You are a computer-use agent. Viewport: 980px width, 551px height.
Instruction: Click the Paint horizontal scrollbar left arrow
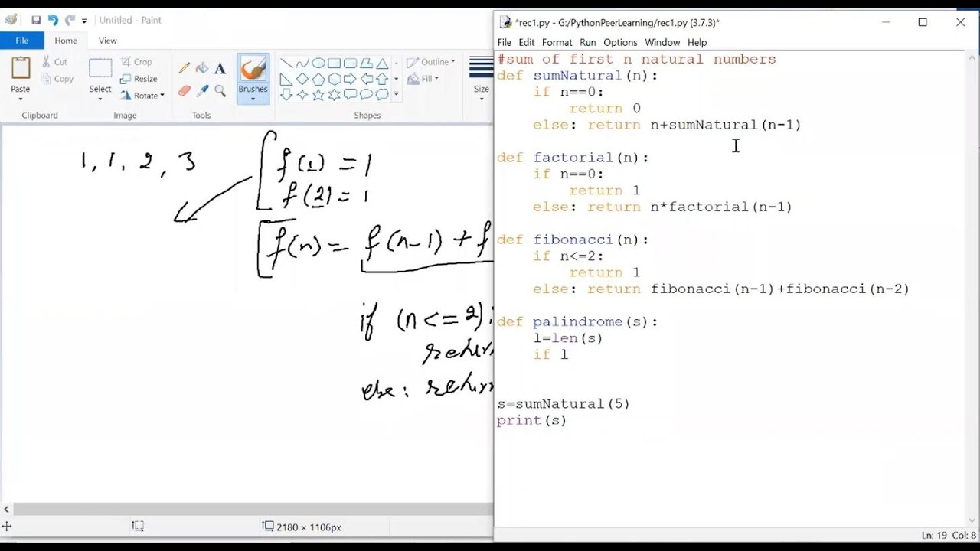(7, 510)
